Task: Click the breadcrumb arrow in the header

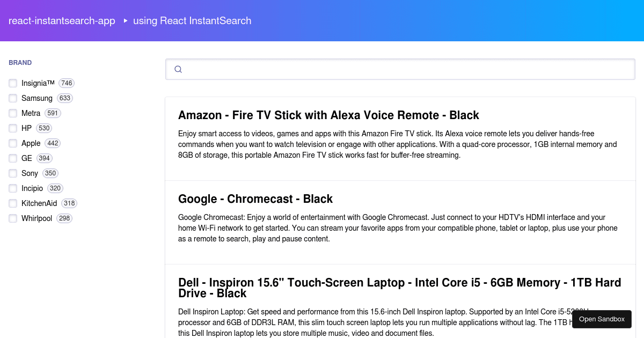Action: click(125, 21)
